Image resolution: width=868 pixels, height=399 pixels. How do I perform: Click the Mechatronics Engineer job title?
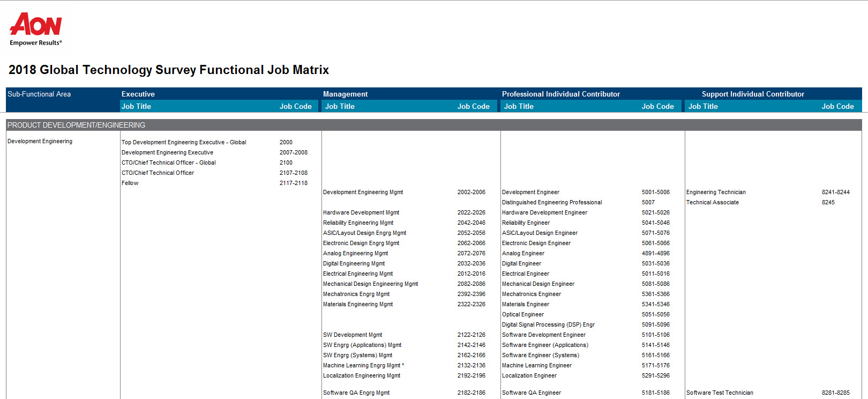coord(531,294)
